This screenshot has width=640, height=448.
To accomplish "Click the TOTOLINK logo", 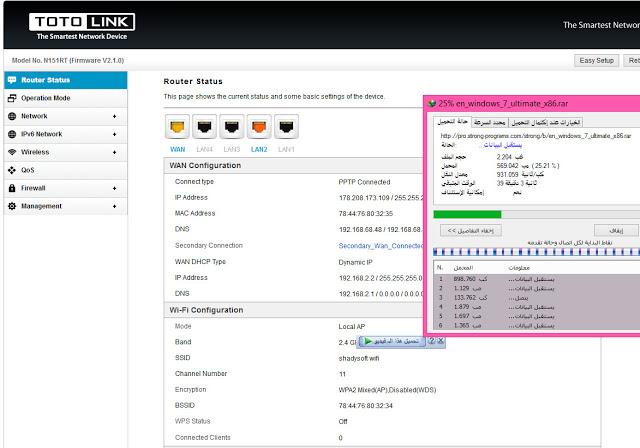I will [x=82, y=27].
